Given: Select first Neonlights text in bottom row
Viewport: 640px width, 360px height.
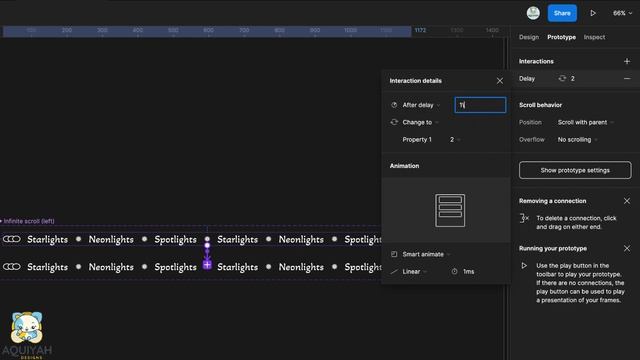Looking at the screenshot, I should 111,267.
